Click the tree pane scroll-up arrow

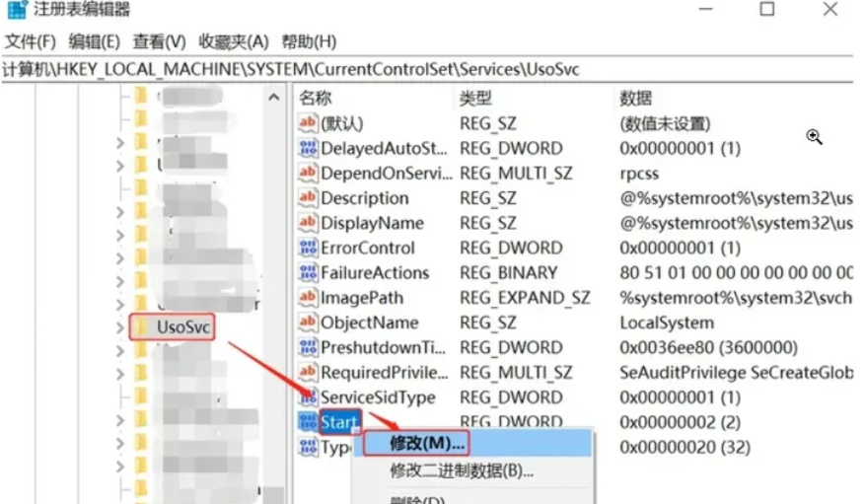click(273, 98)
